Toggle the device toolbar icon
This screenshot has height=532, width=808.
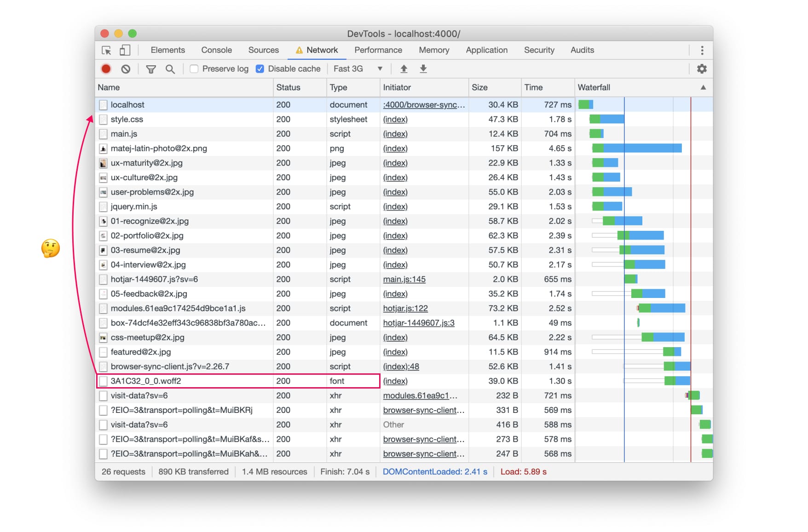click(x=125, y=50)
